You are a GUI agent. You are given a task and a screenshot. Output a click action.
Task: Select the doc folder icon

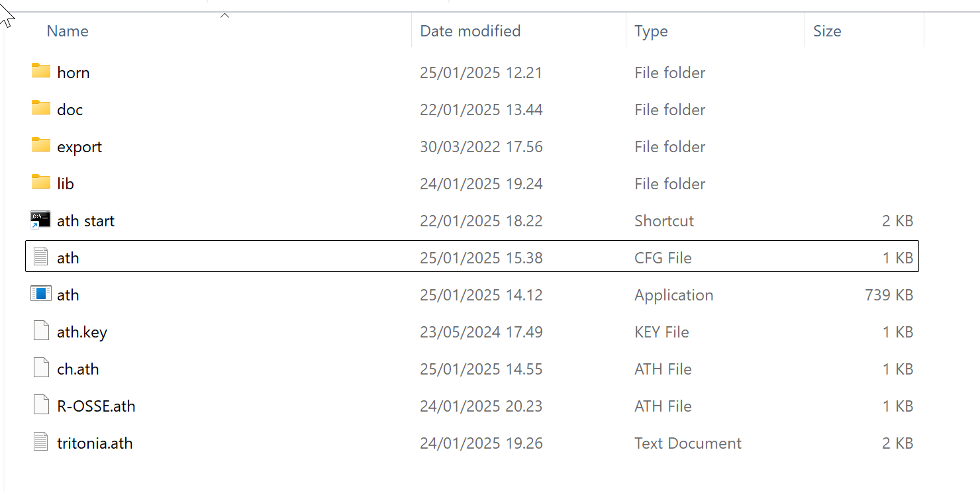[x=41, y=108]
